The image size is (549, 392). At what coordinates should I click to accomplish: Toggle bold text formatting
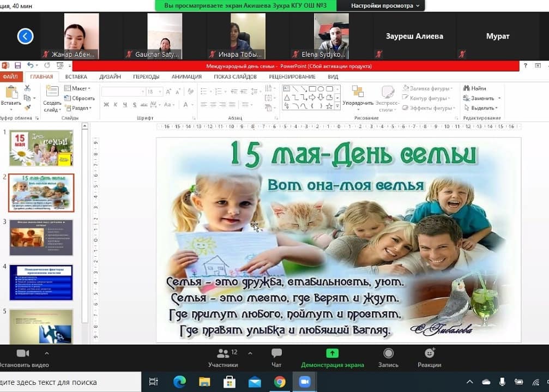(106, 105)
